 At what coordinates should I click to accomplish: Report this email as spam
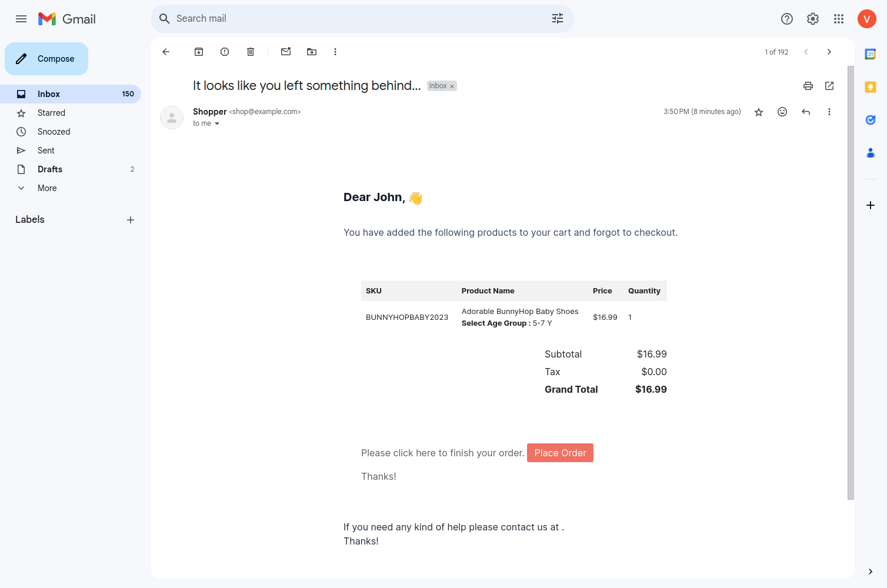[225, 52]
